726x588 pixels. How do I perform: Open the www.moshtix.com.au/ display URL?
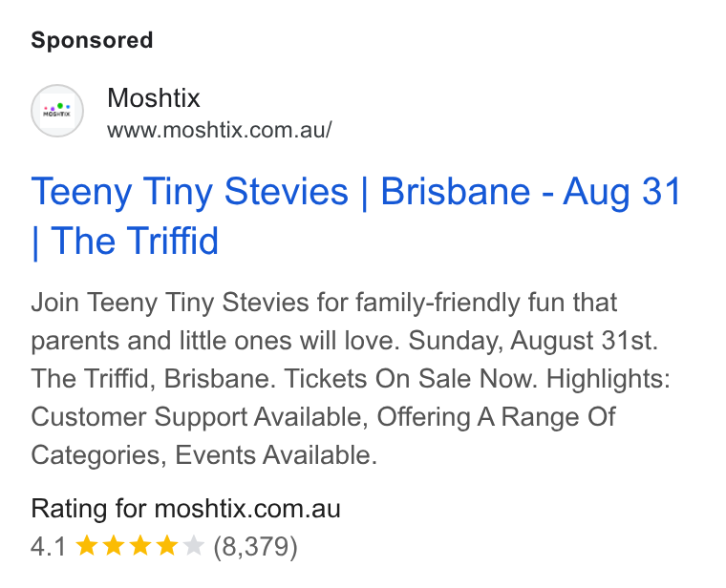click(x=220, y=130)
